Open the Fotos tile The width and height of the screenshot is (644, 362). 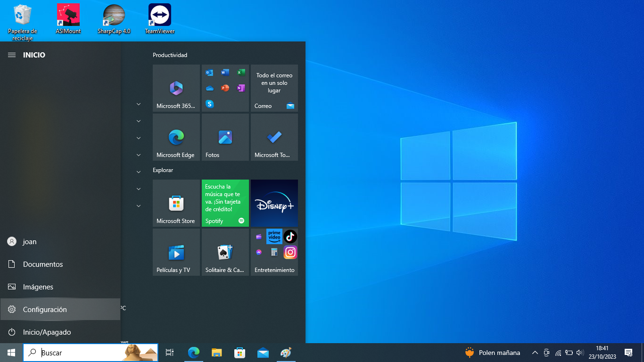pyautogui.click(x=225, y=137)
